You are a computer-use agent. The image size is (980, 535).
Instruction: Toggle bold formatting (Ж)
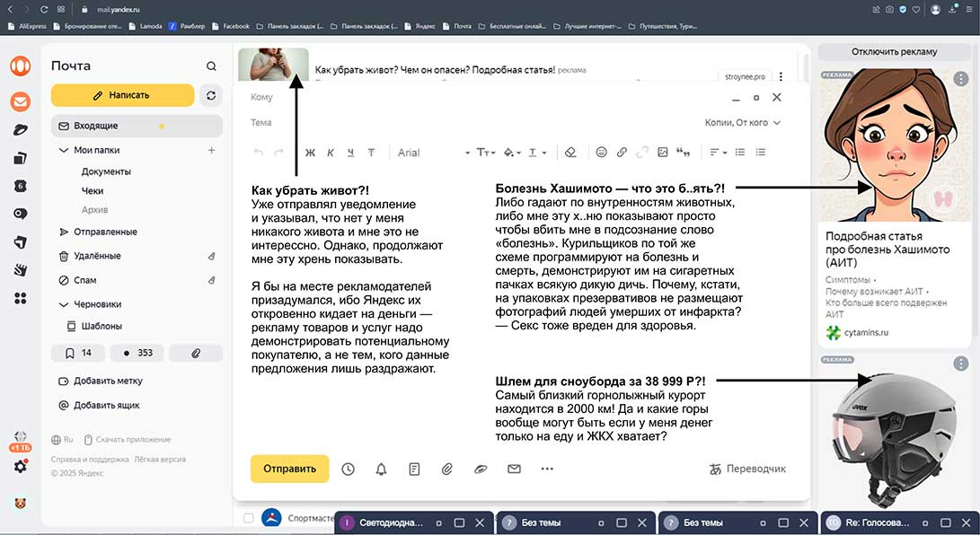(310, 153)
